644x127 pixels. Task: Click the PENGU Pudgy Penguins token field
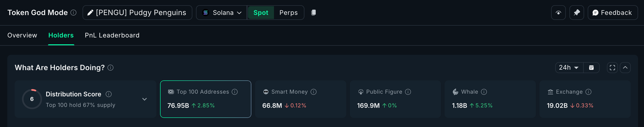click(x=137, y=13)
